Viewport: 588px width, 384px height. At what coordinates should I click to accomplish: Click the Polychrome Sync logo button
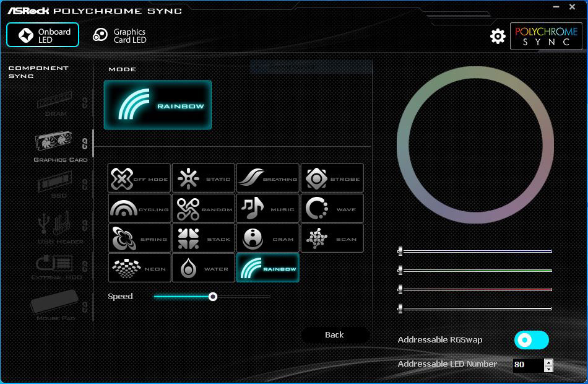(546, 37)
